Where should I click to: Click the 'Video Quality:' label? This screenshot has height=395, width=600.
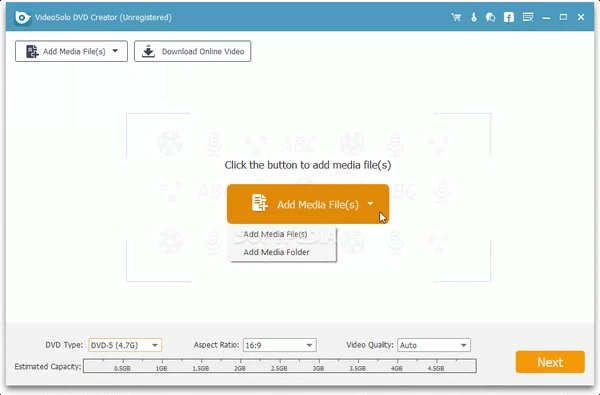370,345
